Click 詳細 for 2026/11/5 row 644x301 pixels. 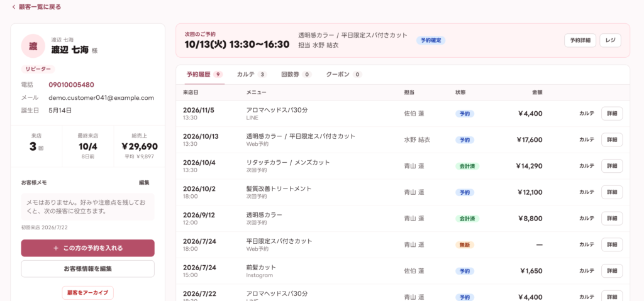[x=612, y=114]
